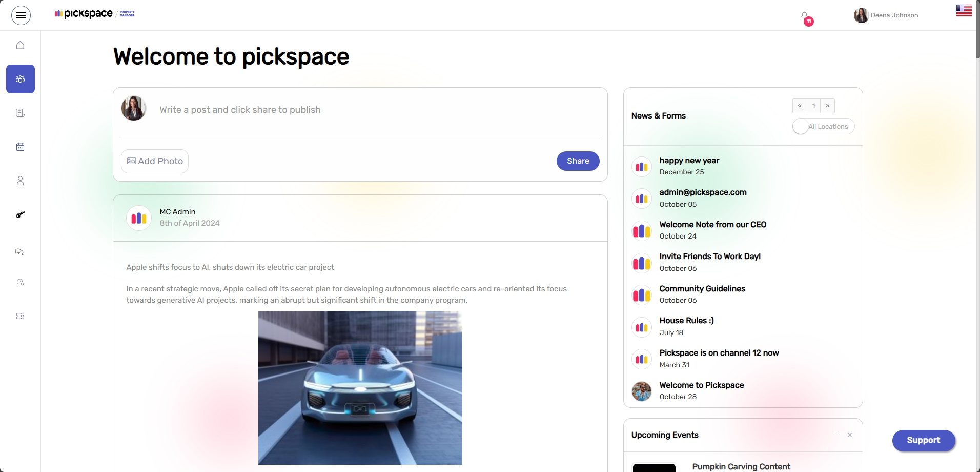
Task: Open the 'Welcome Note from our CEO' article
Action: coord(712,224)
